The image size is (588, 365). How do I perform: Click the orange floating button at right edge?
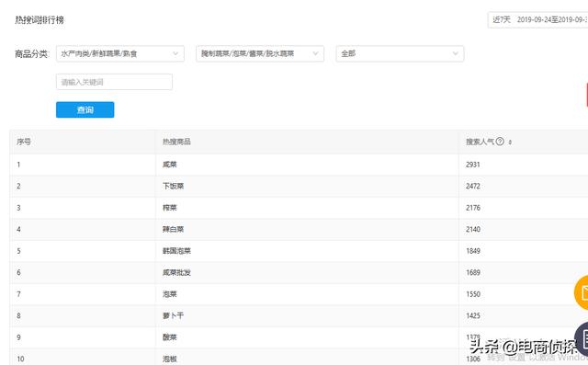tap(582, 292)
